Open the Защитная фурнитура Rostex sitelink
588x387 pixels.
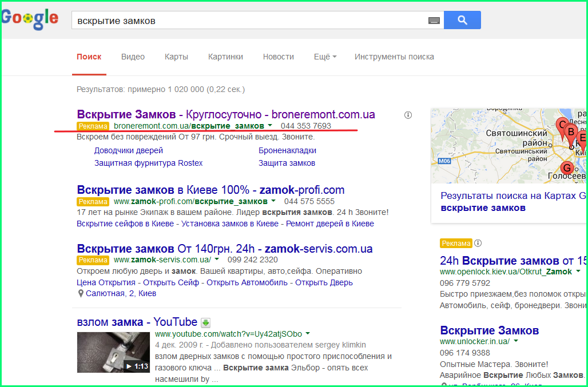(x=149, y=163)
